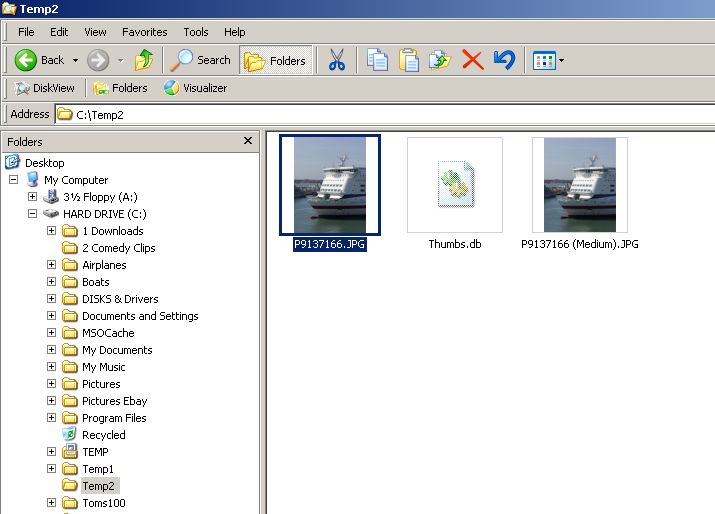Open the DiskView tool
This screenshot has width=715, height=514.
click(45, 88)
